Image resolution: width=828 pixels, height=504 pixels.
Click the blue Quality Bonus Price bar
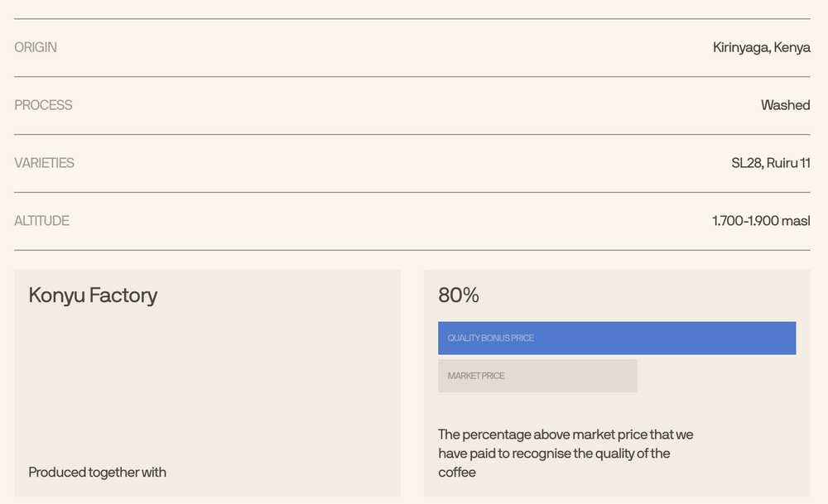(x=617, y=338)
